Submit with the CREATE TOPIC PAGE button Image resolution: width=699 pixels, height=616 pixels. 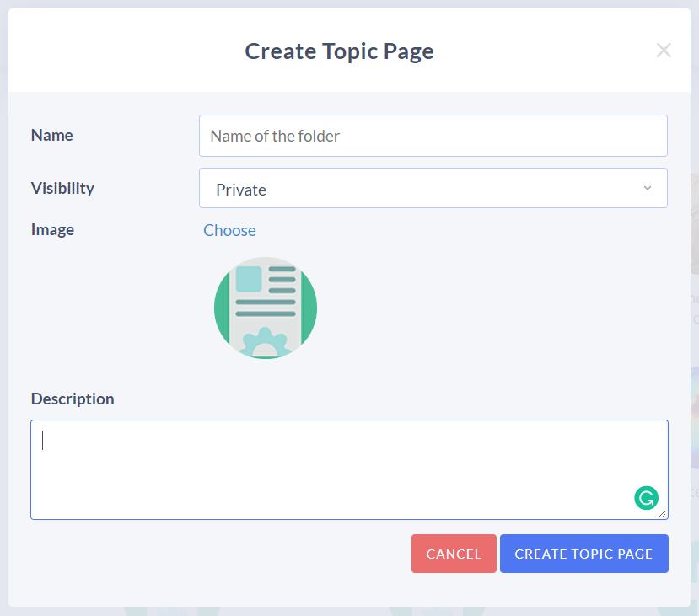click(x=583, y=554)
